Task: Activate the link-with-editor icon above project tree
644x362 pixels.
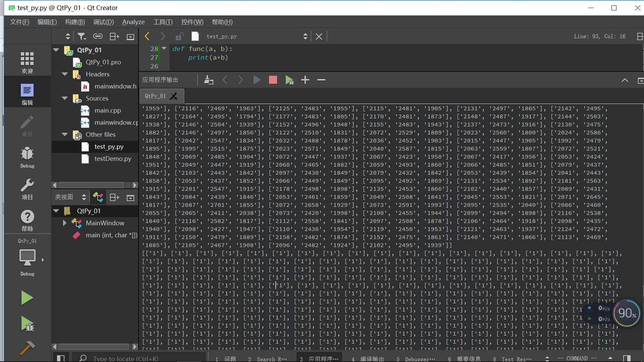Action: coord(98,36)
